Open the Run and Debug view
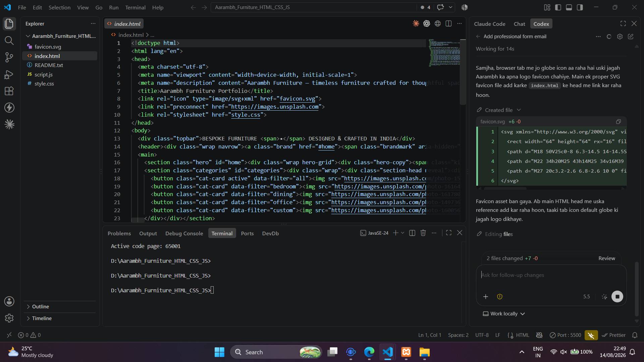The image size is (644, 362). (x=9, y=74)
